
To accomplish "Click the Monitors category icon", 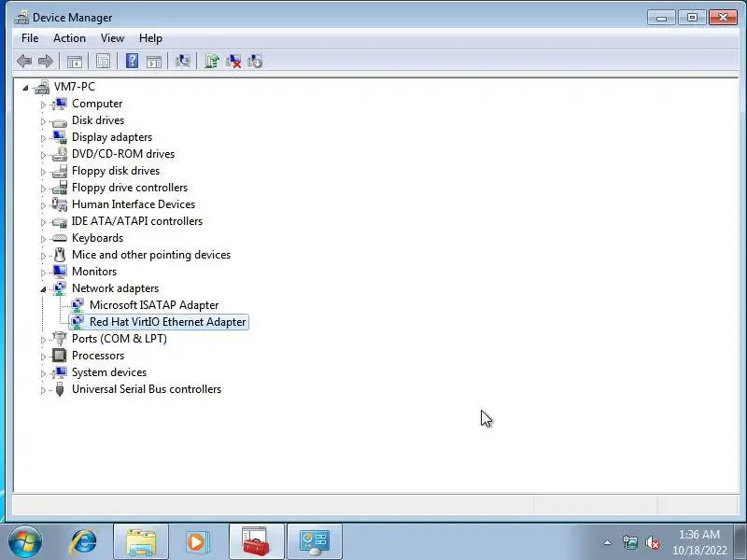I will (x=60, y=272).
